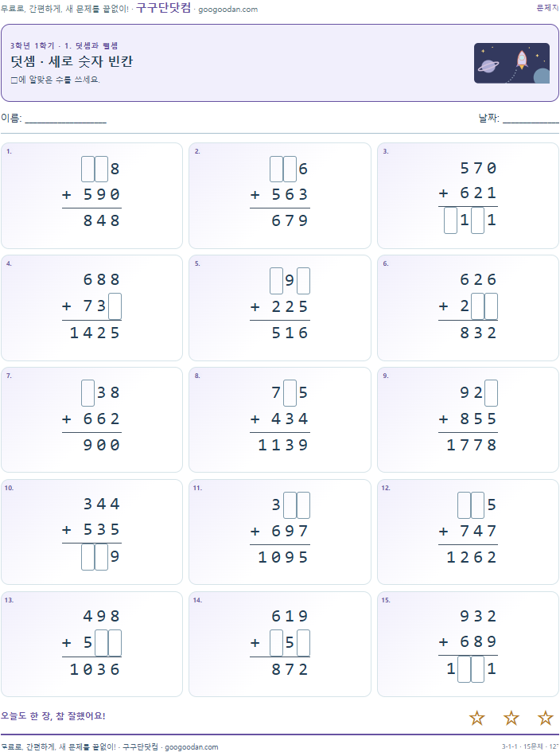Viewport: 560px width, 752px height.
Task: Click blank box before 38 in problem 7
Action: pyautogui.click(x=87, y=393)
